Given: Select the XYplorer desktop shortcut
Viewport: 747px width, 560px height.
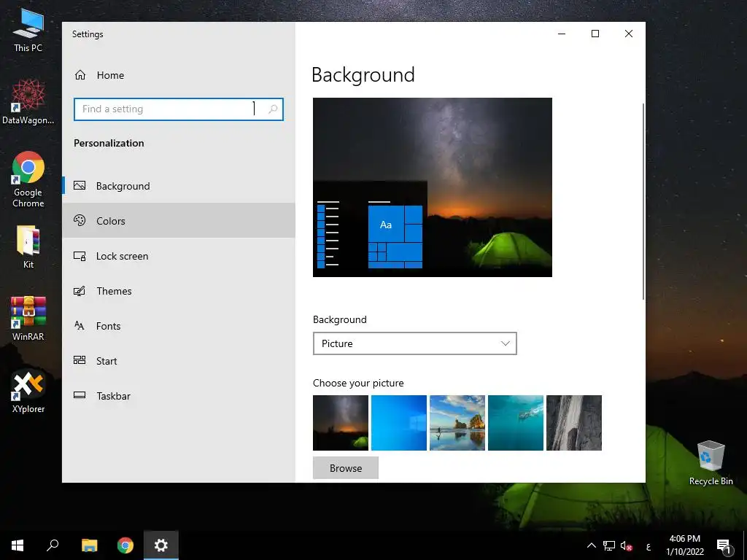Looking at the screenshot, I should click(28, 391).
